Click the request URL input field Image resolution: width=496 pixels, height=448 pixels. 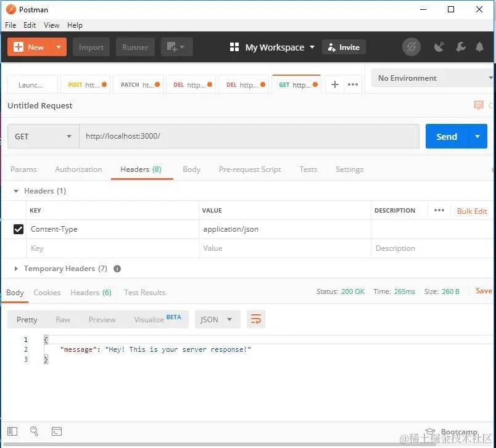point(249,136)
